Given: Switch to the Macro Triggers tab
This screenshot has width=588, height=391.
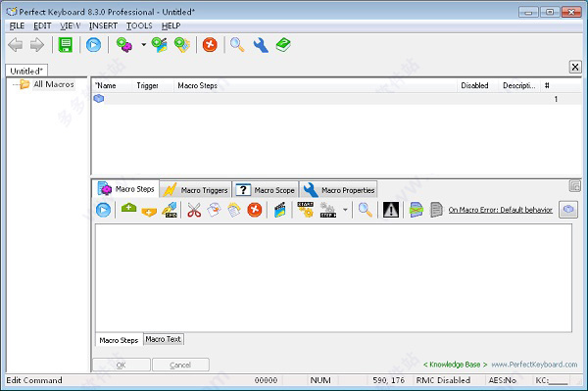Looking at the screenshot, I should tap(196, 190).
